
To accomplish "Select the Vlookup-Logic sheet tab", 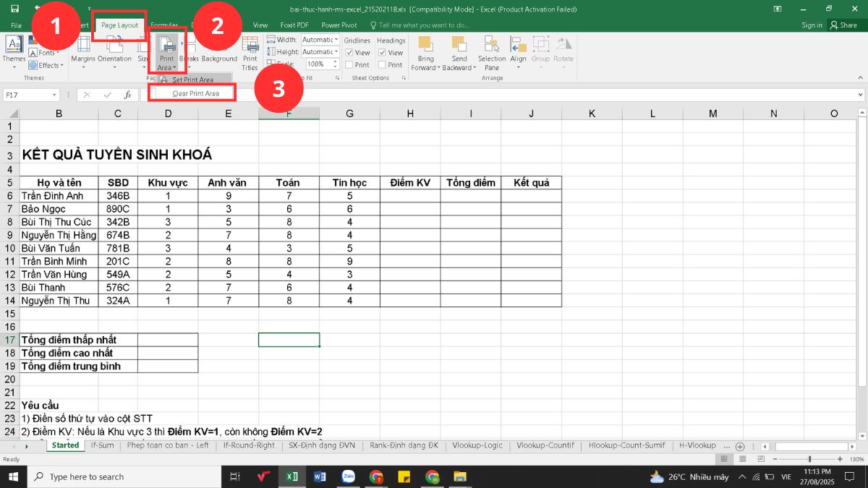I will 477,445.
